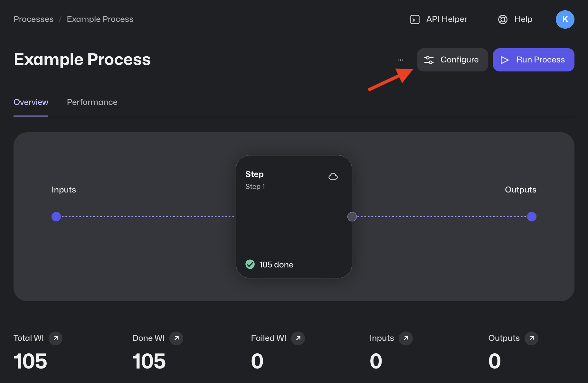This screenshot has width=588, height=383.
Task: Open Failed WI arrow link
Action: pos(298,338)
